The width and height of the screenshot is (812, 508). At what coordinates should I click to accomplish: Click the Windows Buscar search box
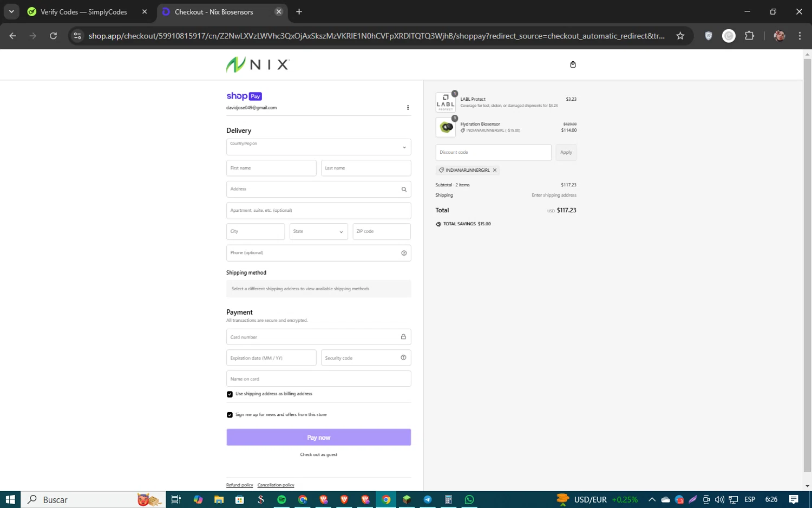pyautogui.click(x=93, y=499)
